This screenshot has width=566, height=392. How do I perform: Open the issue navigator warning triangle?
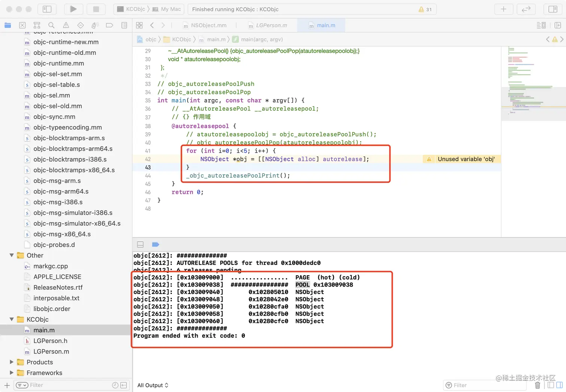pyautogui.click(x=66, y=25)
